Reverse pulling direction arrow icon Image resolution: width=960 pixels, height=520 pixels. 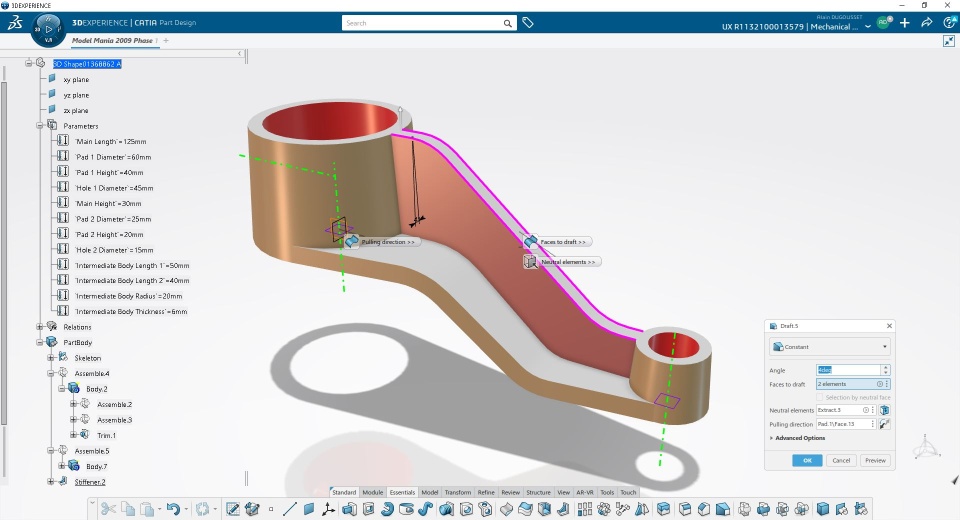coord(884,424)
